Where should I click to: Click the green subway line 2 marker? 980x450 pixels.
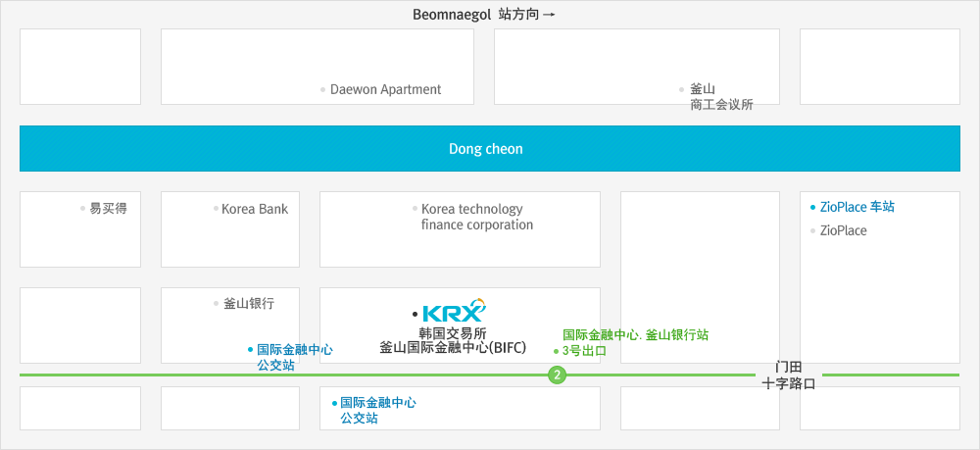pos(557,375)
